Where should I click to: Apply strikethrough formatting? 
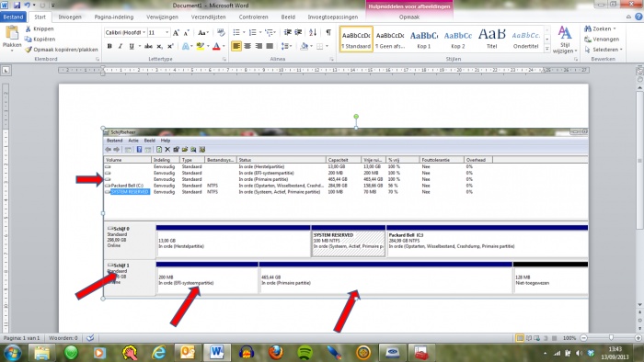148,46
